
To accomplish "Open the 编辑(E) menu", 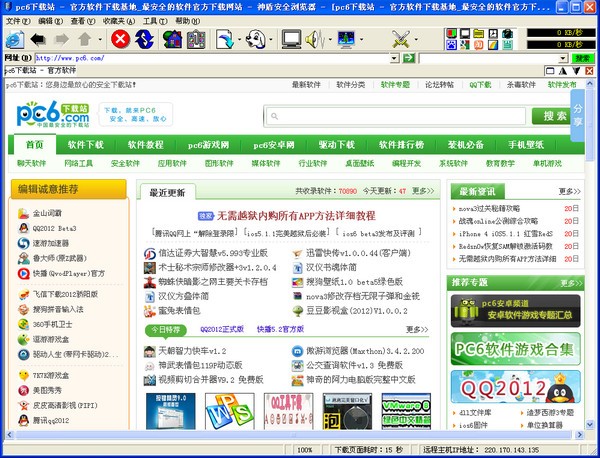I will coord(50,21).
